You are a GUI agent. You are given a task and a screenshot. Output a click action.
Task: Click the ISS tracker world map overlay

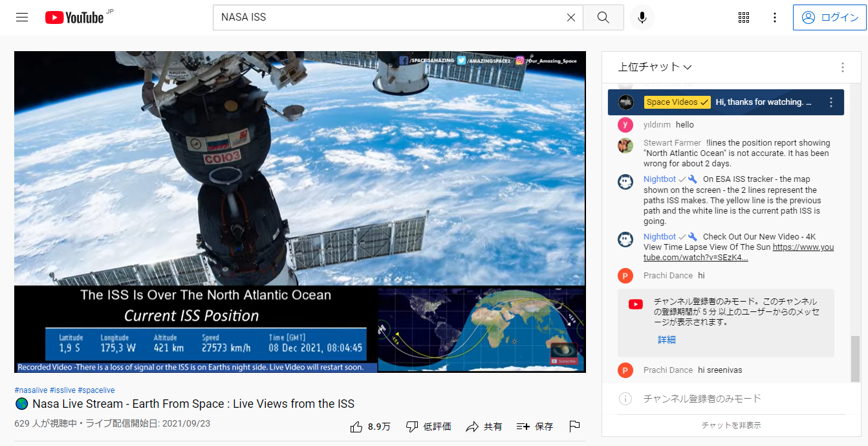click(482, 330)
